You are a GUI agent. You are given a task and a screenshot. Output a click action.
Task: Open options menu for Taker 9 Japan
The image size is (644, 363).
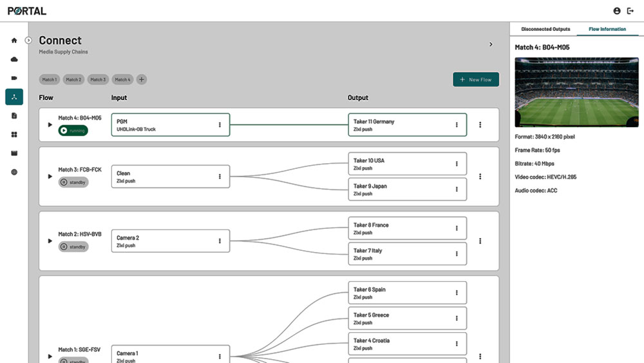pos(457,189)
